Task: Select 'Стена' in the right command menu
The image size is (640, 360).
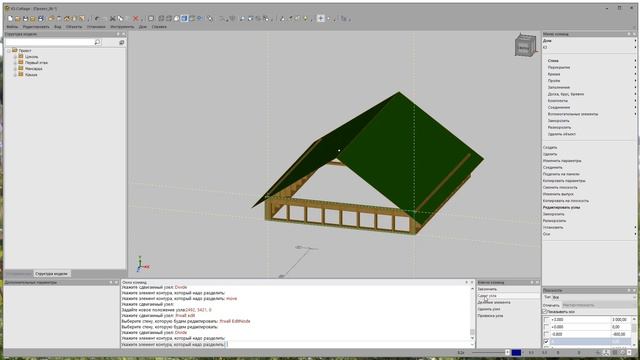Action: 553,60
